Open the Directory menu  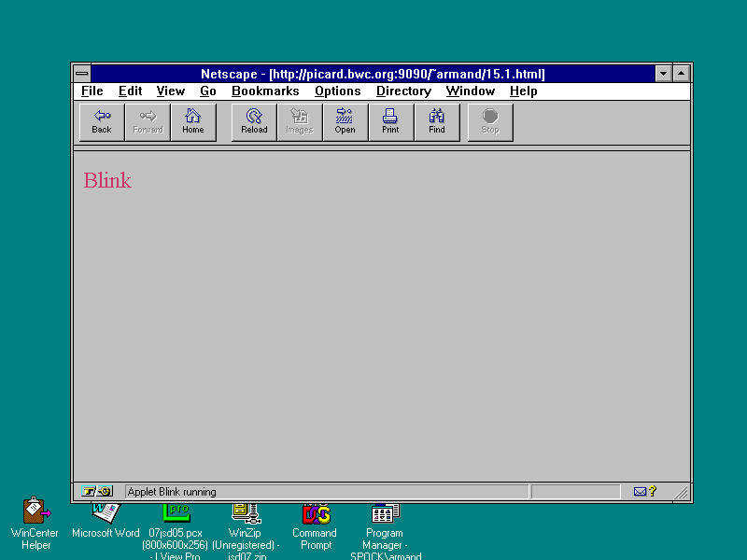(403, 91)
